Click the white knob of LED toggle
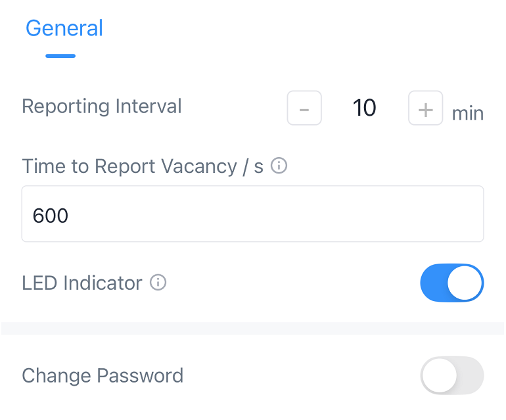The height and width of the screenshot is (420, 506). (x=465, y=283)
